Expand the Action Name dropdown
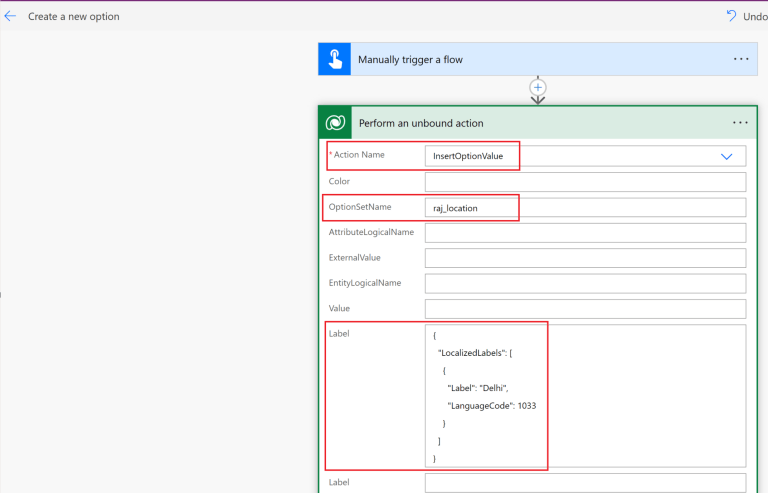The height and width of the screenshot is (493, 768). pos(727,156)
